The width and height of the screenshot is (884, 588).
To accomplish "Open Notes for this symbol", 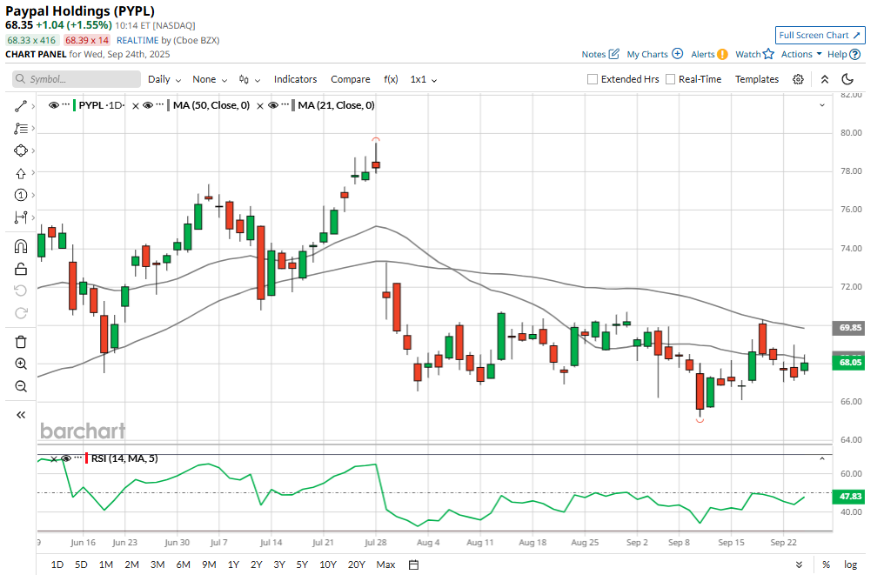I will tap(600, 54).
